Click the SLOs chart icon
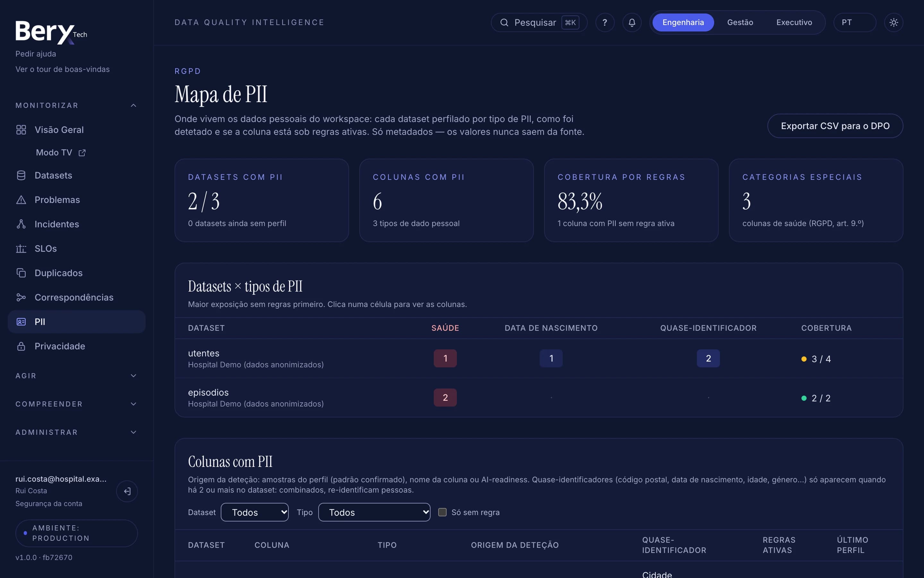 coord(21,249)
